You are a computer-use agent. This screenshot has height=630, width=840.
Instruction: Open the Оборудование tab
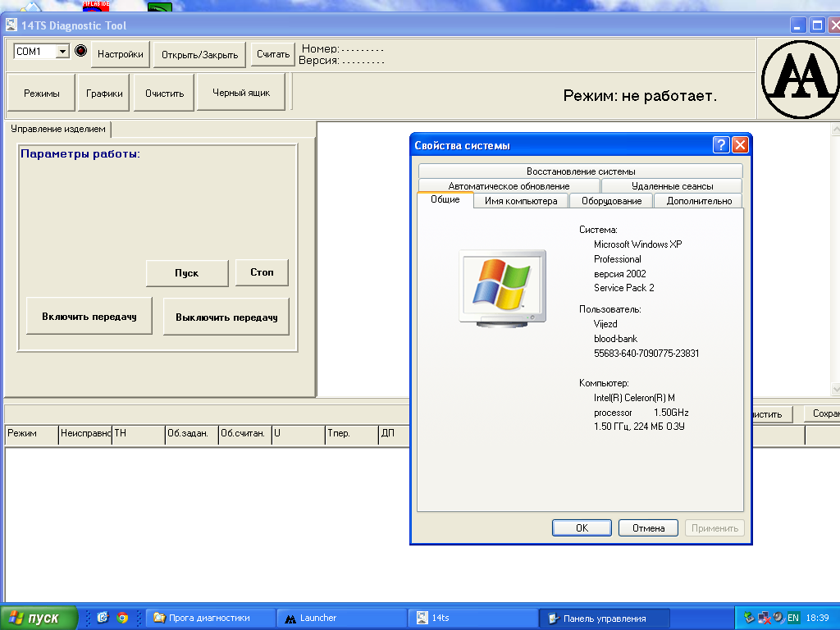click(611, 201)
